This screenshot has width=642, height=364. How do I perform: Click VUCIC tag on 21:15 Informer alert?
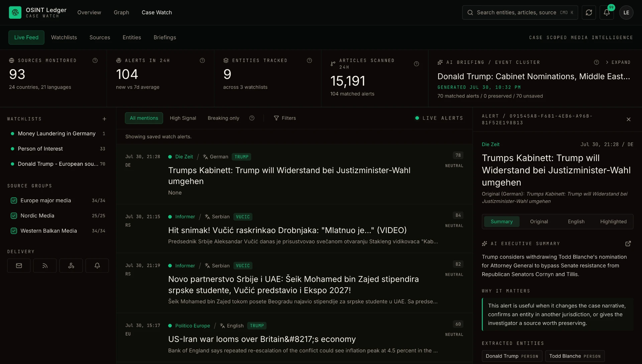[x=243, y=217]
